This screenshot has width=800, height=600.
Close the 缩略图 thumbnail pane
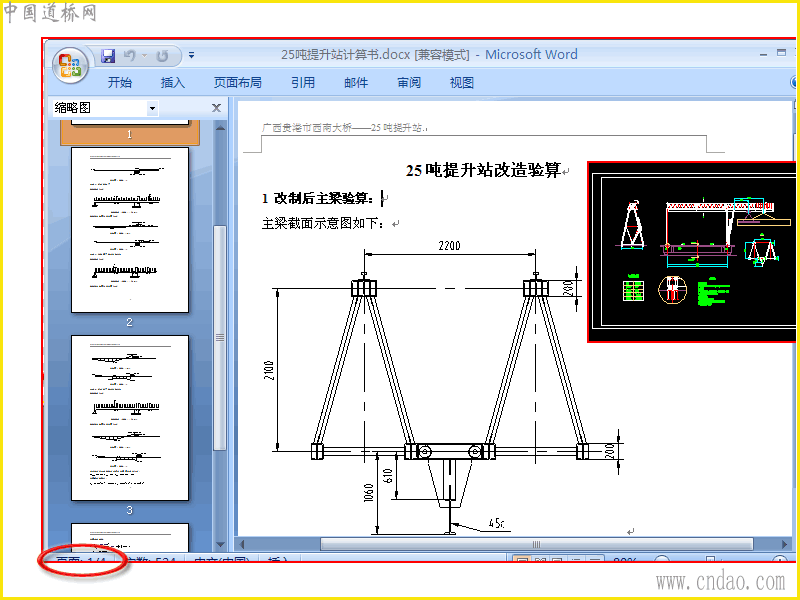(x=216, y=108)
